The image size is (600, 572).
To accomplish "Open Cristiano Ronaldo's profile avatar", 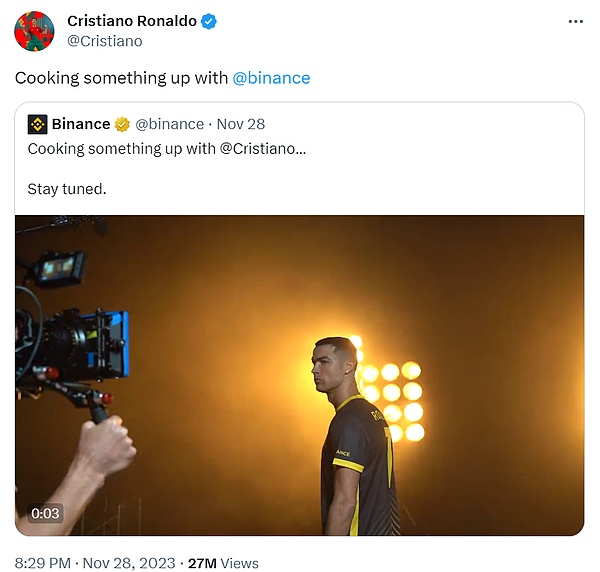I will coord(34,31).
